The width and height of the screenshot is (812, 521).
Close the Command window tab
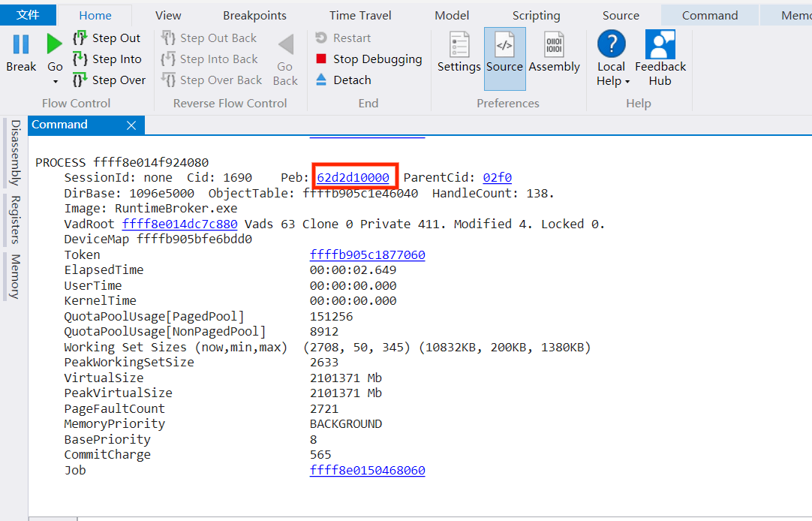tap(131, 125)
